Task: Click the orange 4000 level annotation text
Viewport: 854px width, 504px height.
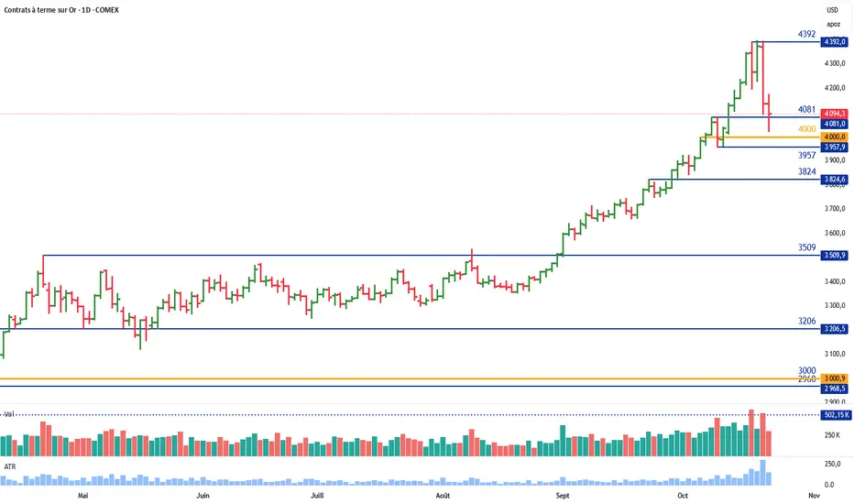Action: click(806, 129)
